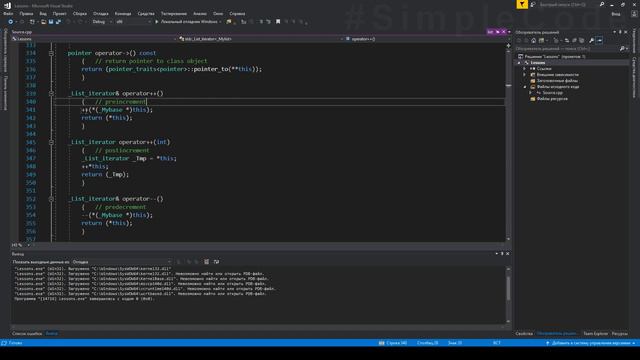Image resolution: width=640 pixels, height=360 pixels.
Task: Select the resource files folder
Action: point(549,99)
